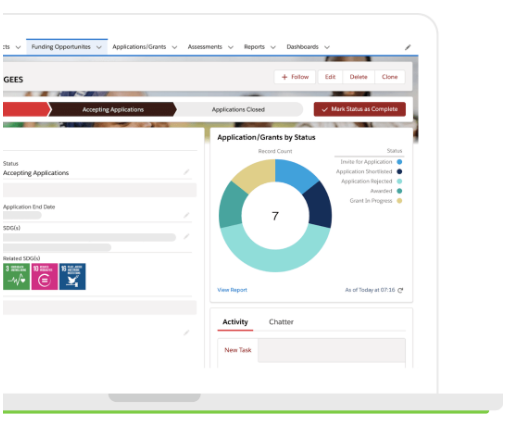Expand the Applications/Grants dropdown chevron
Screen dimensions: 507x422
[x=174, y=47]
